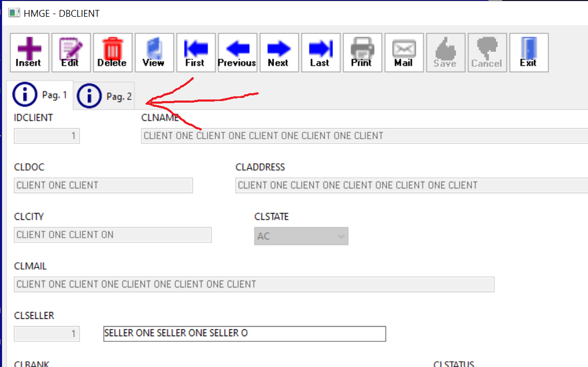The image size is (588, 367).
Task: Click the CLMAIL label
Action: click(x=30, y=266)
